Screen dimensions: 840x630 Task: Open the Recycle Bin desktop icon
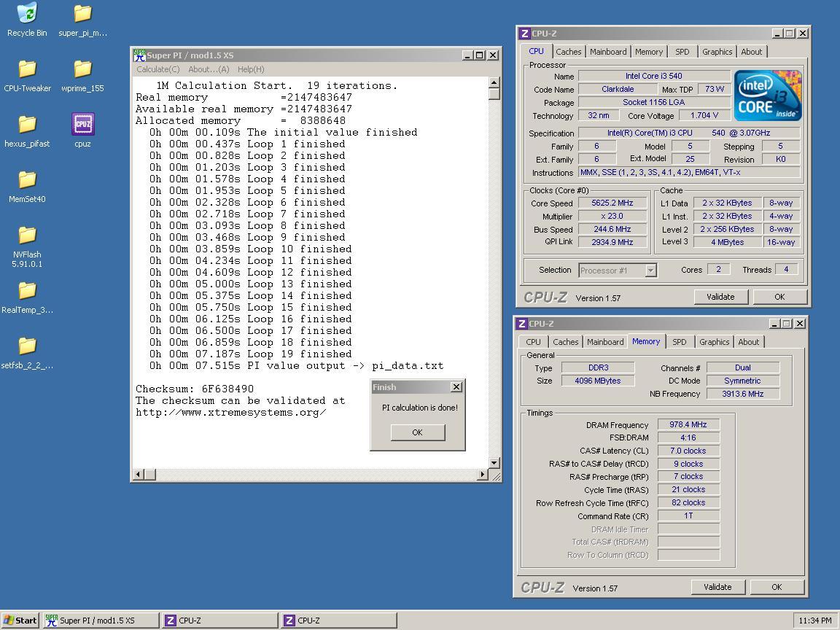click(x=27, y=20)
